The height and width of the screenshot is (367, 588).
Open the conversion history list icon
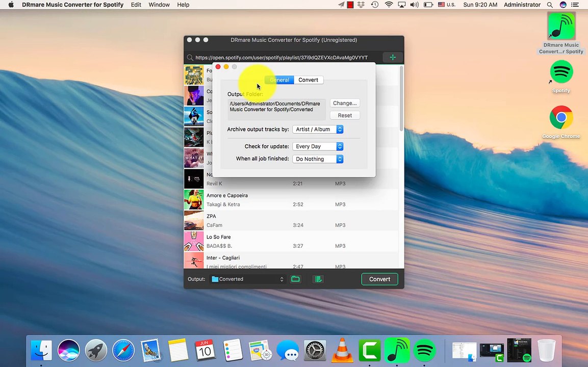318,279
